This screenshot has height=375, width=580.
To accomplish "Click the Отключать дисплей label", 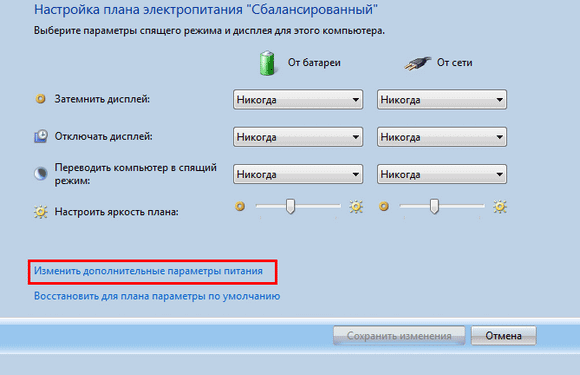I will tap(104, 136).
